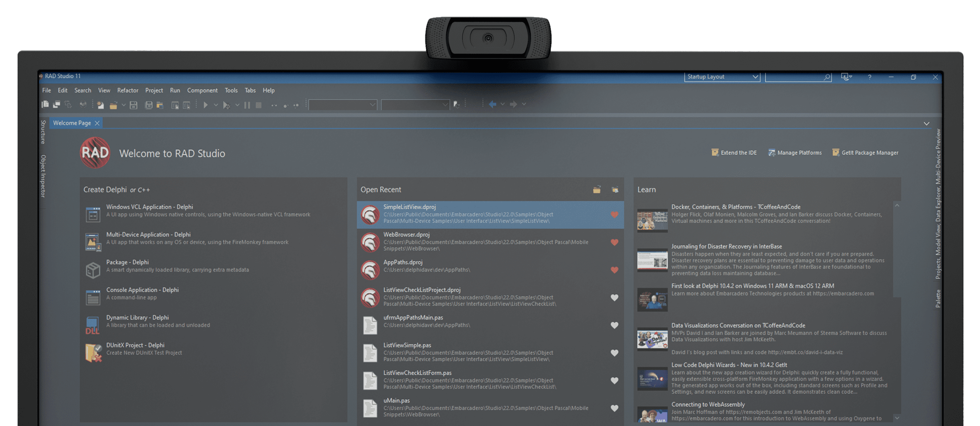The height and width of the screenshot is (426, 980).
Task: Toggle favorite heart for AppPaths.dproj
Action: [615, 270]
